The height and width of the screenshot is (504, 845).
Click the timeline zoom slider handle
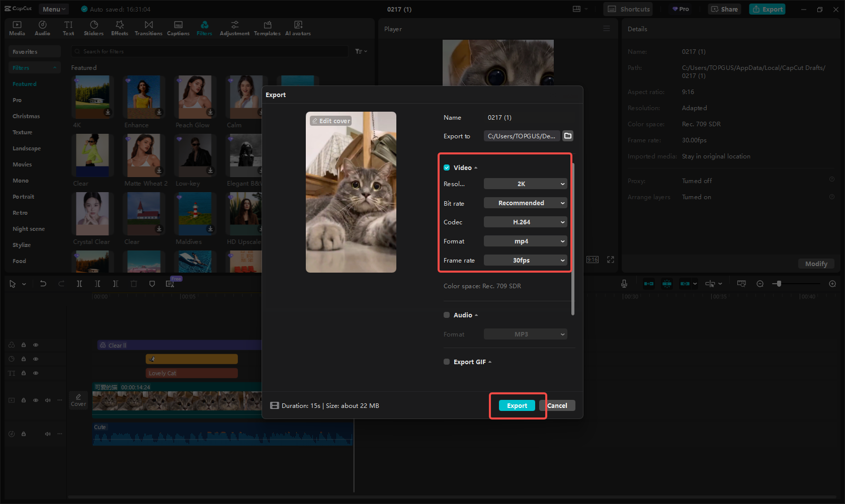point(779,284)
